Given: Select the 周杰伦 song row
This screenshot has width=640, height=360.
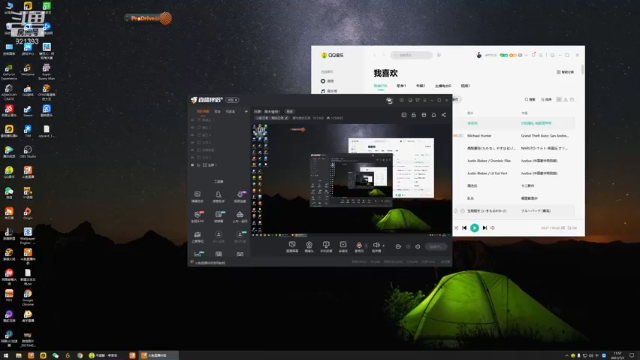Looking at the screenshot, I should click(x=514, y=186).
